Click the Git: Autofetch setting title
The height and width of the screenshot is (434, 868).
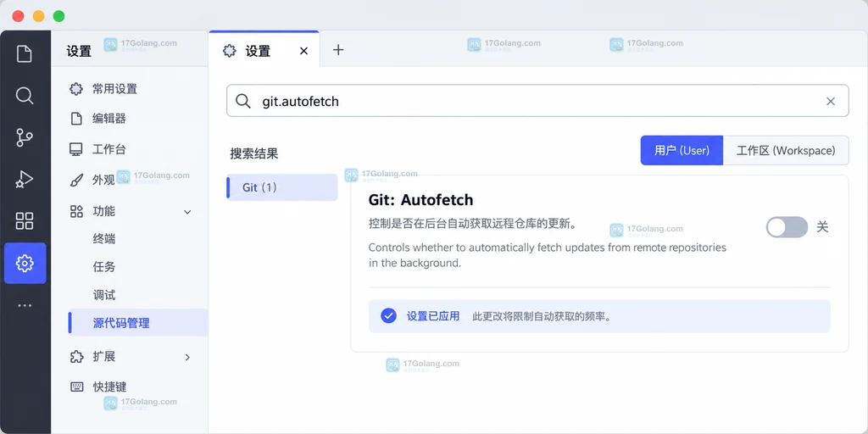[x=420, y=199]
